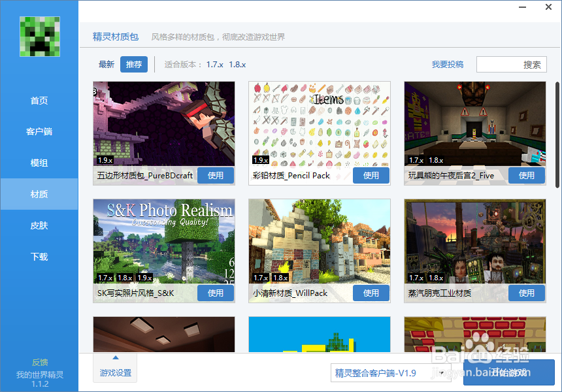Open the red brick wall thumbnail
The image size is (562, 392).
[475, 335]
